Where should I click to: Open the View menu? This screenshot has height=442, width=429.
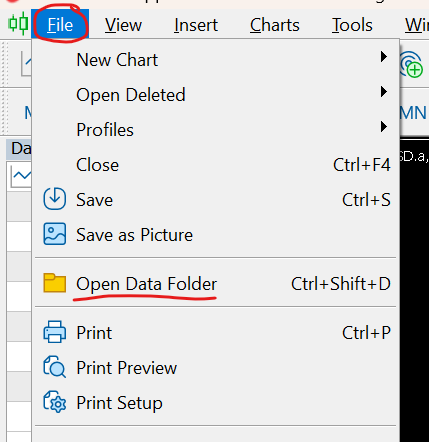pyautogui.click(x=123, y=25)
